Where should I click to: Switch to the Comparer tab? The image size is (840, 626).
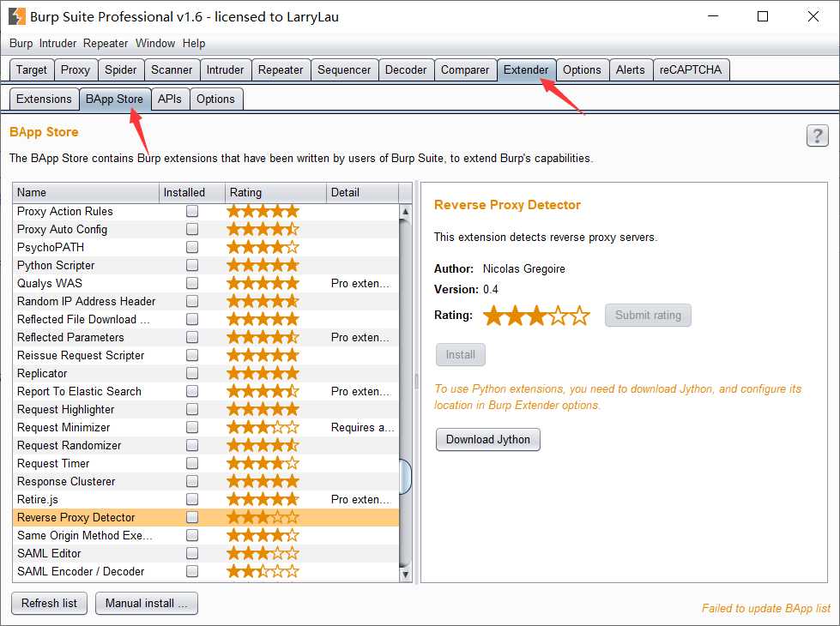click(465, 69)
